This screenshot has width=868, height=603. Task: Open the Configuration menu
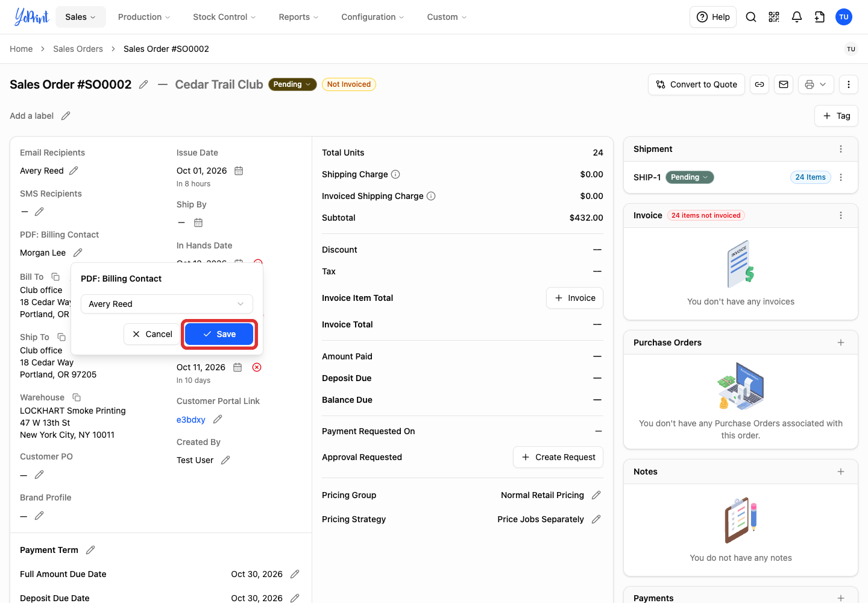coord(373,17)
